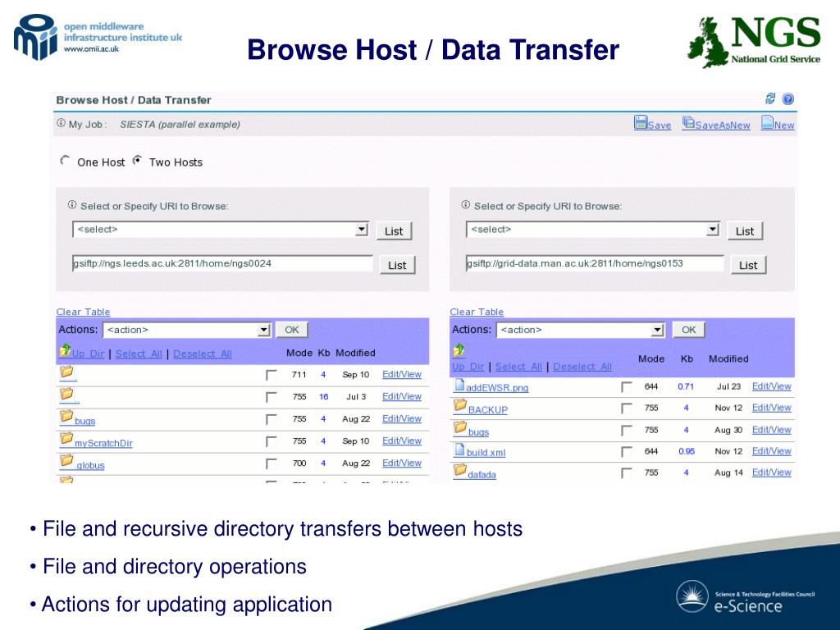Click the left Clear Table link
Screen dimensions: 840x630
pos(83,312)
